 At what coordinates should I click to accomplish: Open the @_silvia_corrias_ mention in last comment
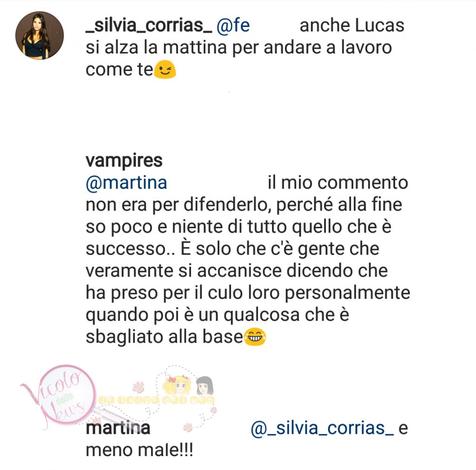(322, 429)
